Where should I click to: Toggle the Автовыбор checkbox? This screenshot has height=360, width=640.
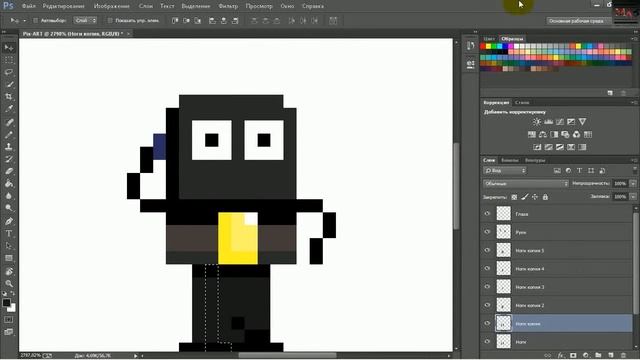pyautogui.click(x=36, y=20)
